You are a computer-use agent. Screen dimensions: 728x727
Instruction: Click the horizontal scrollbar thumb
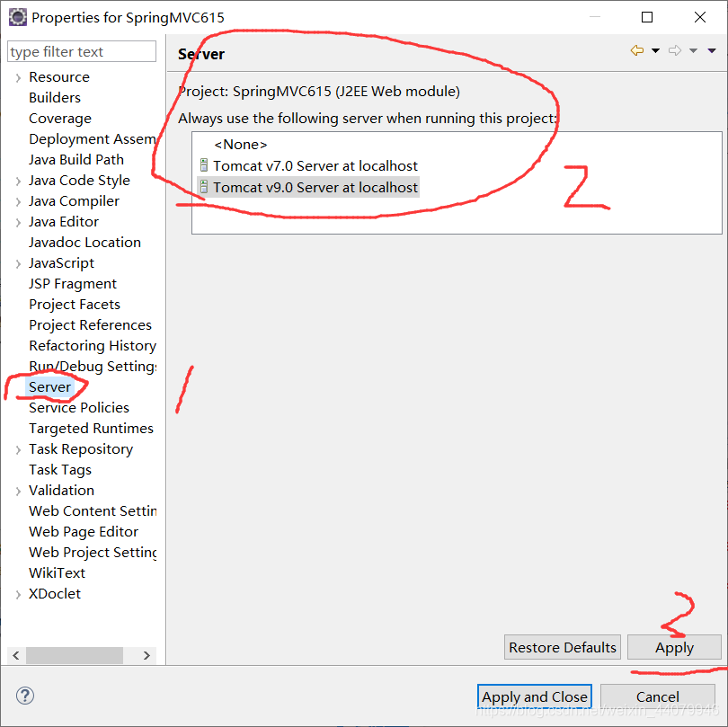75,655
